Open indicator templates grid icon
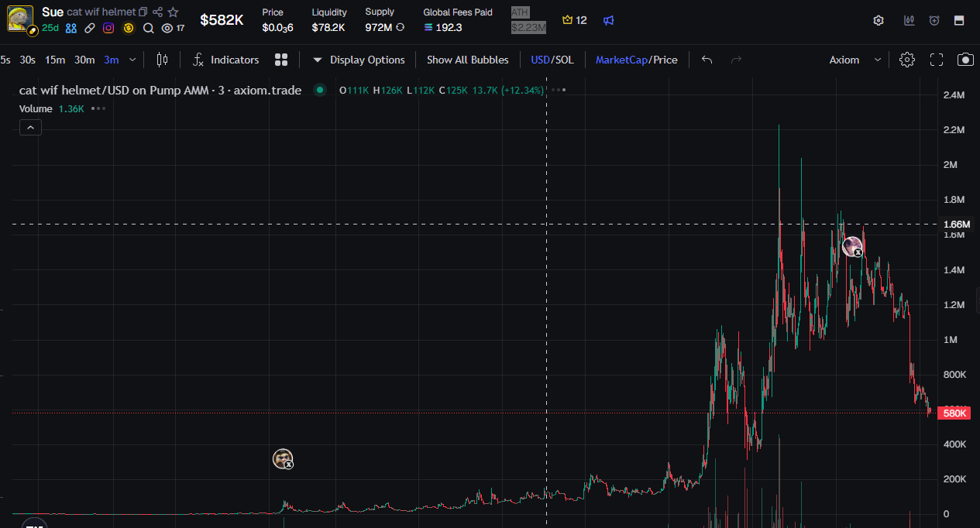Viewport: 980px width, 528px height. click(281, 60)
